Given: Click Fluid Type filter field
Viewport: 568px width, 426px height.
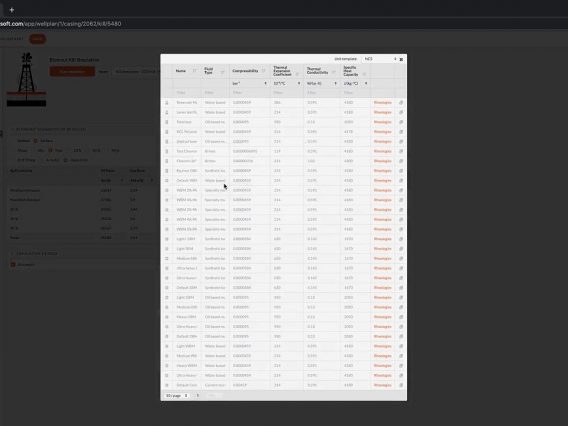Looking at the screenshot, I should pyautogui.click(x=215, y=93).
